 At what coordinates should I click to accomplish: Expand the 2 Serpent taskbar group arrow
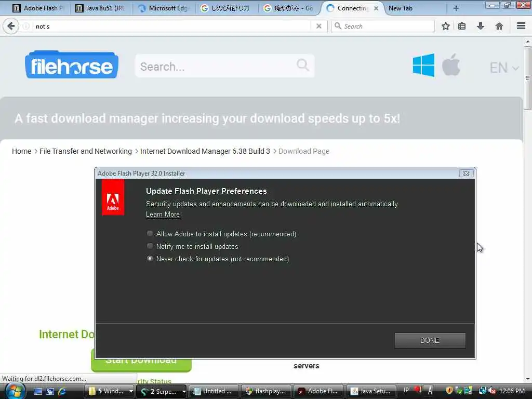[x=183, y=391]
